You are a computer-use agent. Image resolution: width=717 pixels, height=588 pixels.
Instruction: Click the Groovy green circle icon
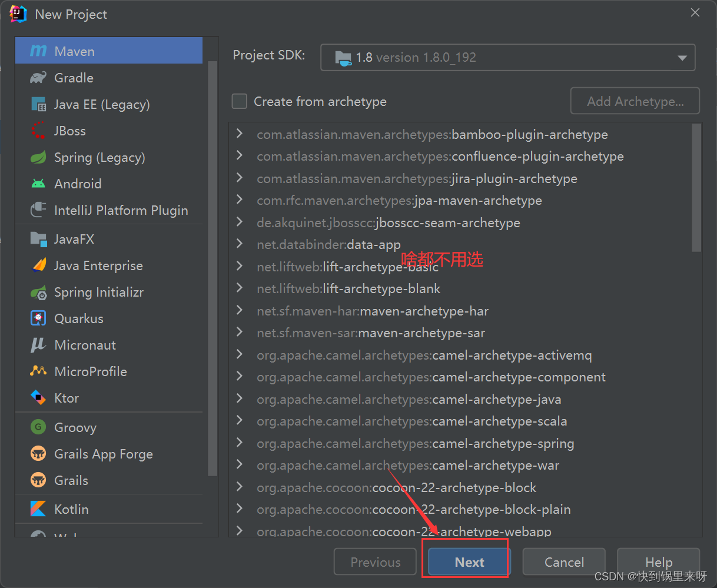(x=38, y=427)
